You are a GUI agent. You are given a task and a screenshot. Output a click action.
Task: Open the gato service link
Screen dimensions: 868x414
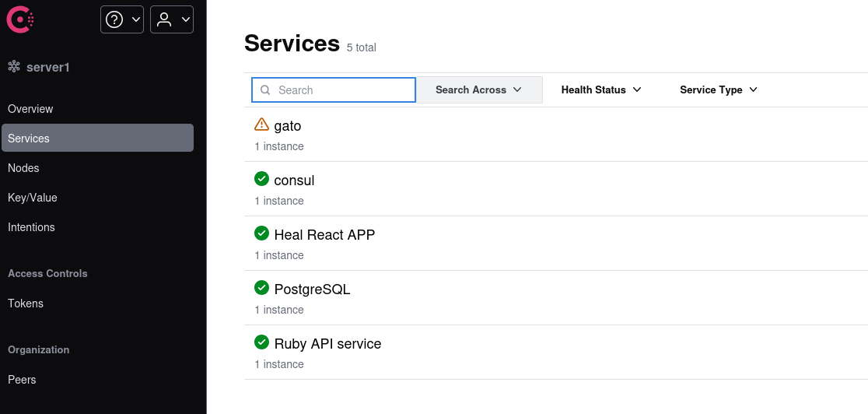coord(288,126)
